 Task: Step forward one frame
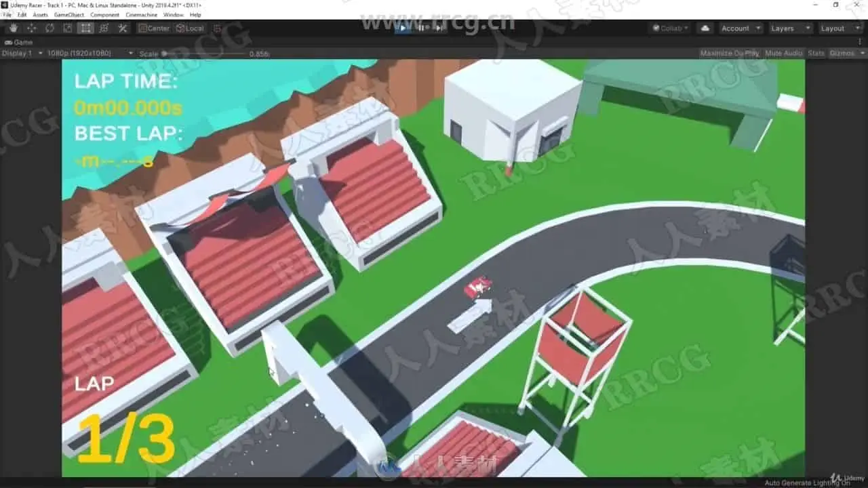pos(439,28)
